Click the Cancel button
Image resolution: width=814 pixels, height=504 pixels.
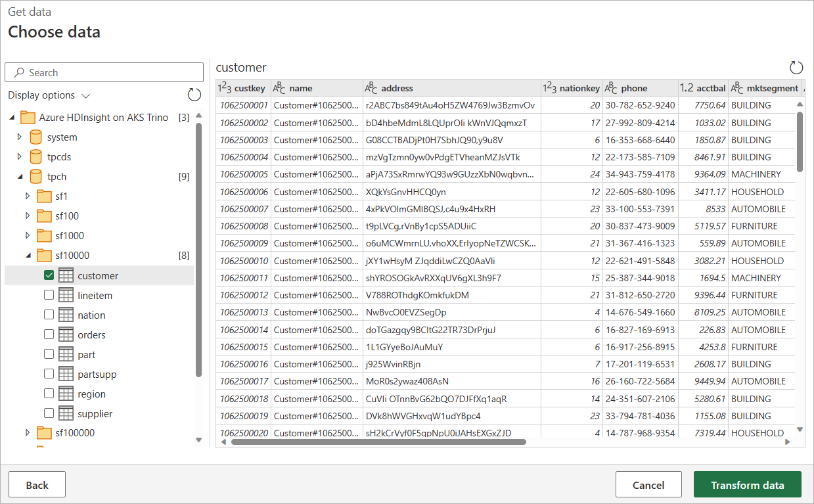pos(648,485)
